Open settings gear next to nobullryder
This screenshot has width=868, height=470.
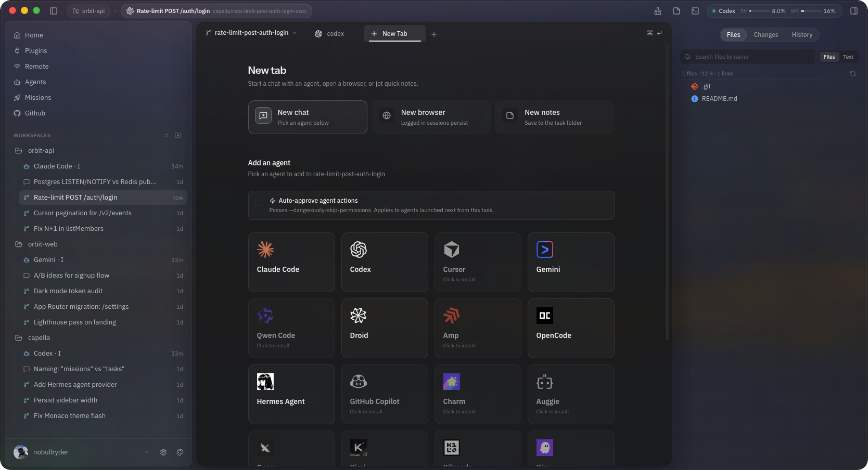pyautogui.click(x=163, y=452)
